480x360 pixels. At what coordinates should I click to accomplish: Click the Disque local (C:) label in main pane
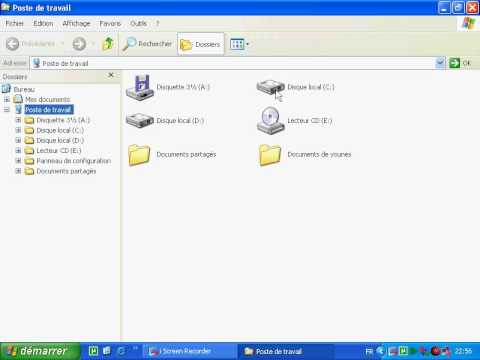311,87
